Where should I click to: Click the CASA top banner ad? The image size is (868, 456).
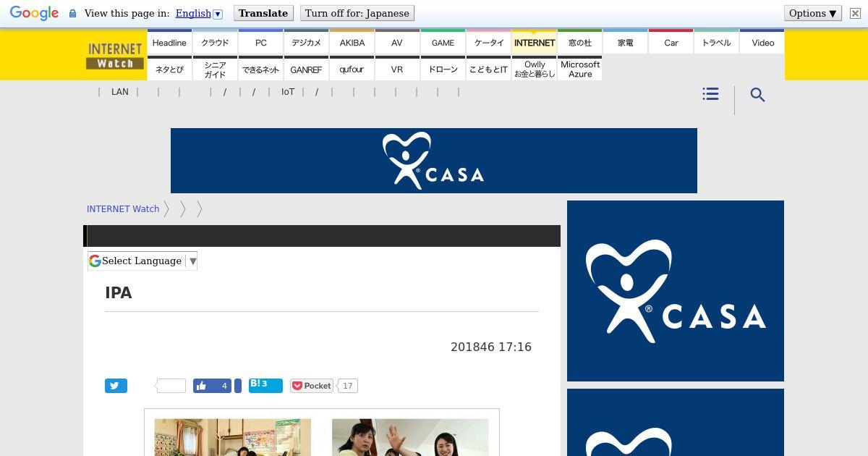tap(434, 161)
